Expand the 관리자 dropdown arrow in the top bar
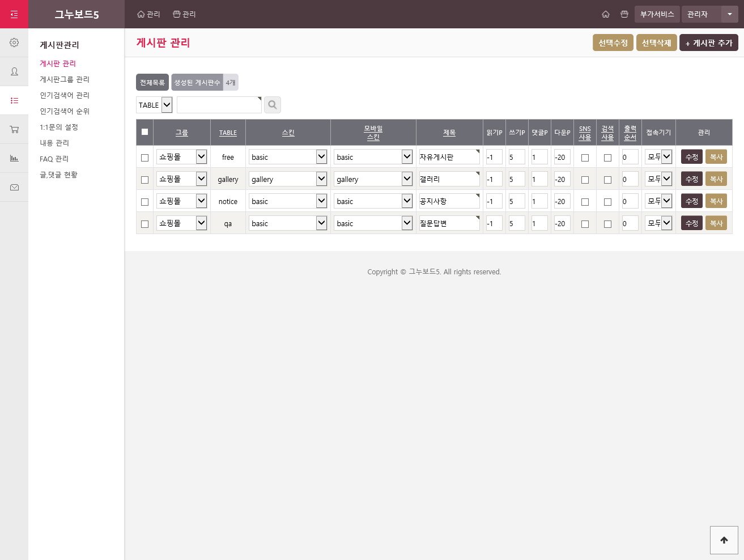The width and height of the screenshot is (744, 560). (729, 14)
